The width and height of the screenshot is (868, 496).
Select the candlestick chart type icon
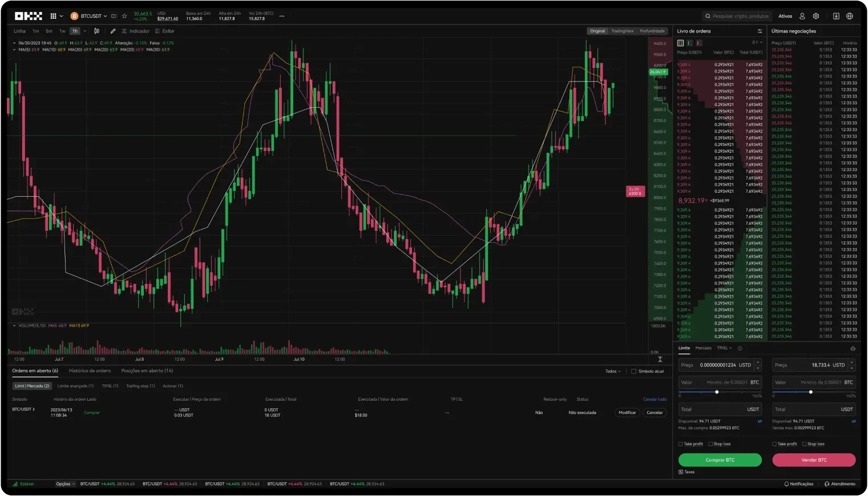tap(96, 31)
